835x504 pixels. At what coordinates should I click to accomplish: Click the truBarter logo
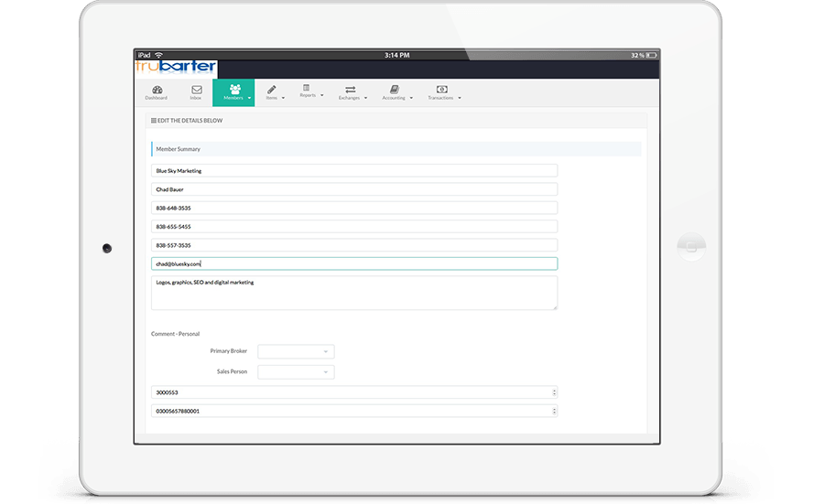(x=175, y=67)
